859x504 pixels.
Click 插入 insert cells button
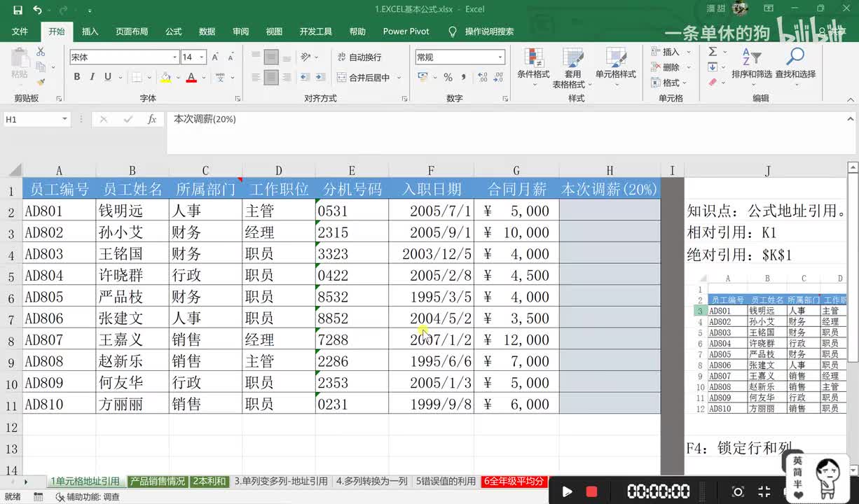(665, 52)
